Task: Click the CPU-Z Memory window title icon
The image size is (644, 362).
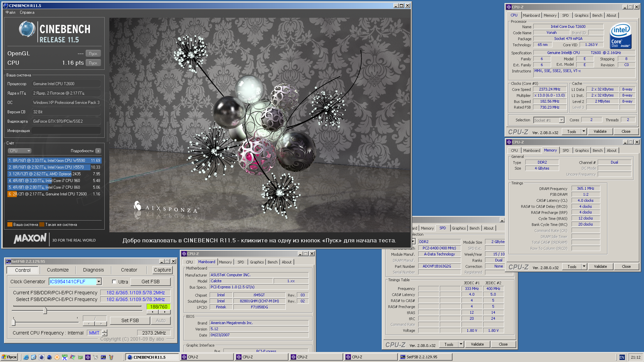Action: coord(509,142)
